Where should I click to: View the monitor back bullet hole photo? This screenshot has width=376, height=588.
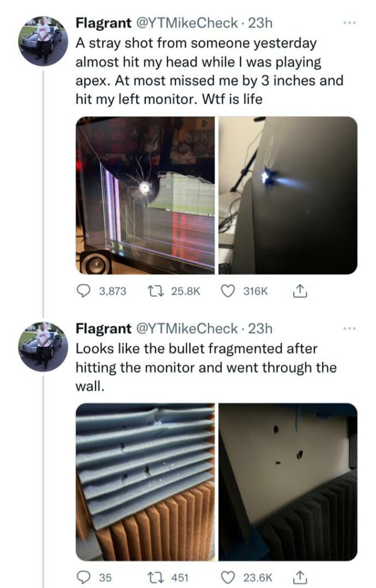287,195
